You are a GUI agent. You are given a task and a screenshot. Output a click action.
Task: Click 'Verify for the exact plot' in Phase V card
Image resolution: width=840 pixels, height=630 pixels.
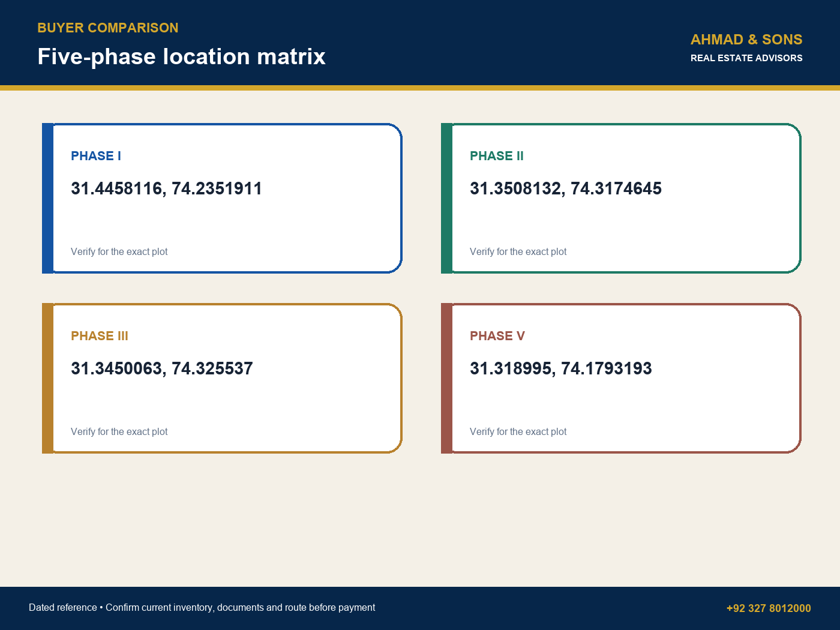[x=518, y=432]
